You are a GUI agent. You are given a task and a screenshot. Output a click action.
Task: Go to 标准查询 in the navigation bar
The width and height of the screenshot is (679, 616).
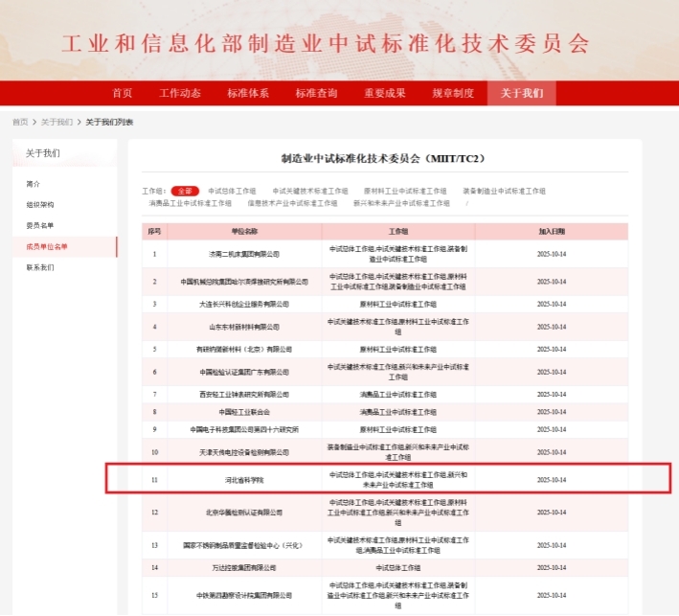(316, 93)
